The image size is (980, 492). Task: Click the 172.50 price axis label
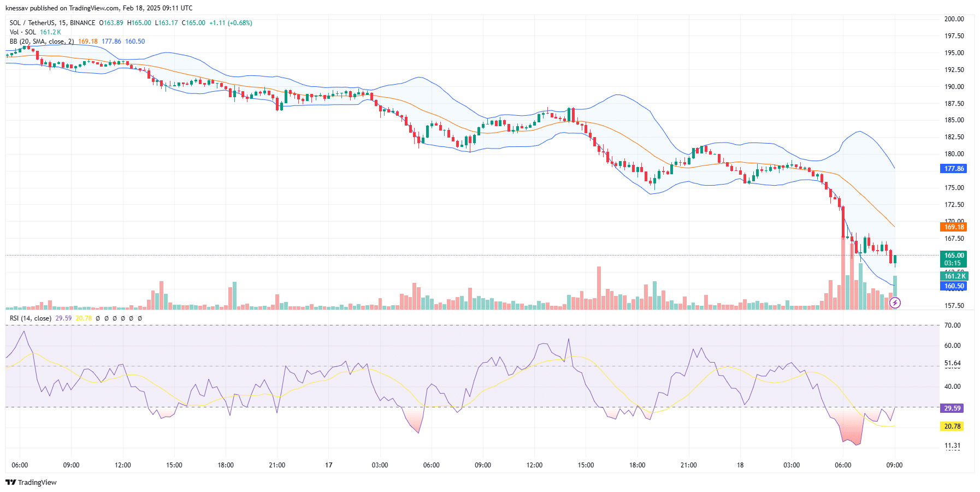tap(954, 205)
